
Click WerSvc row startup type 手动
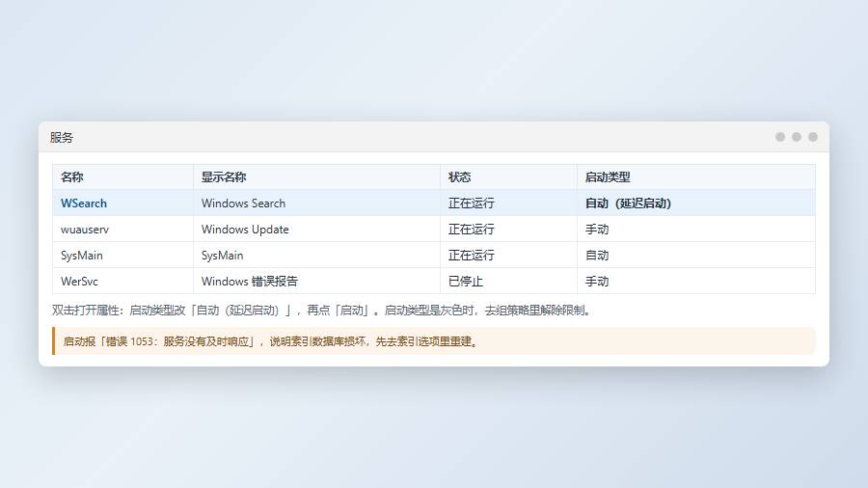(597, 281)
